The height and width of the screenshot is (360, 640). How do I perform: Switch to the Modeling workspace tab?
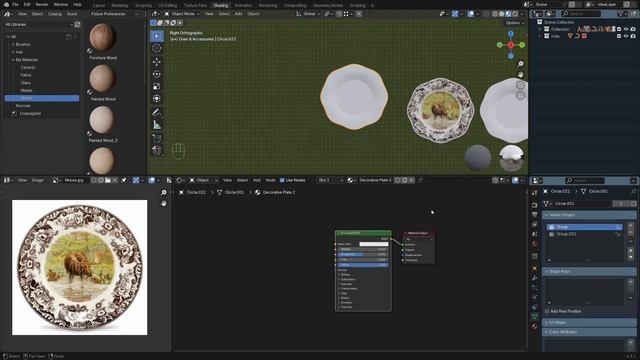[120, 5]
